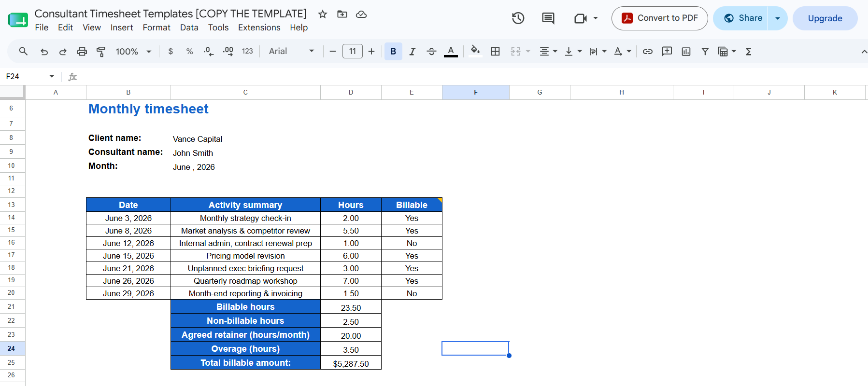Open more number formats 123

247,51
